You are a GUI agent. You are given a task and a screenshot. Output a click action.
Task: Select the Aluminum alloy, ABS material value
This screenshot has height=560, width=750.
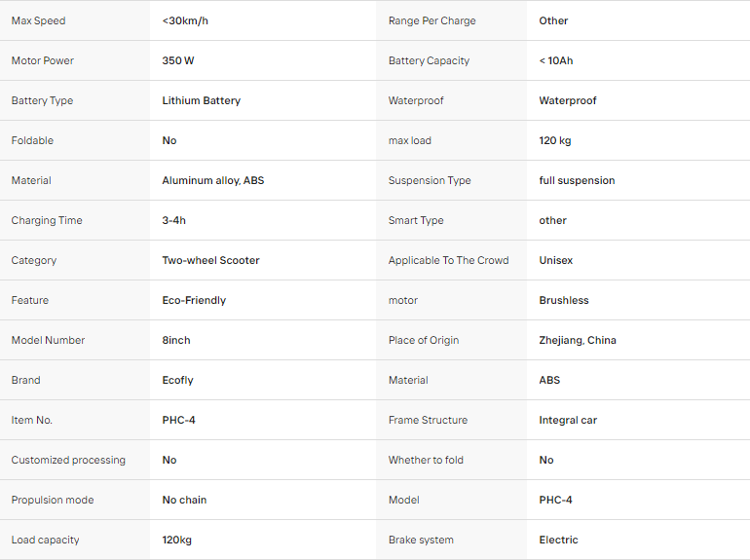click(213, 180)
